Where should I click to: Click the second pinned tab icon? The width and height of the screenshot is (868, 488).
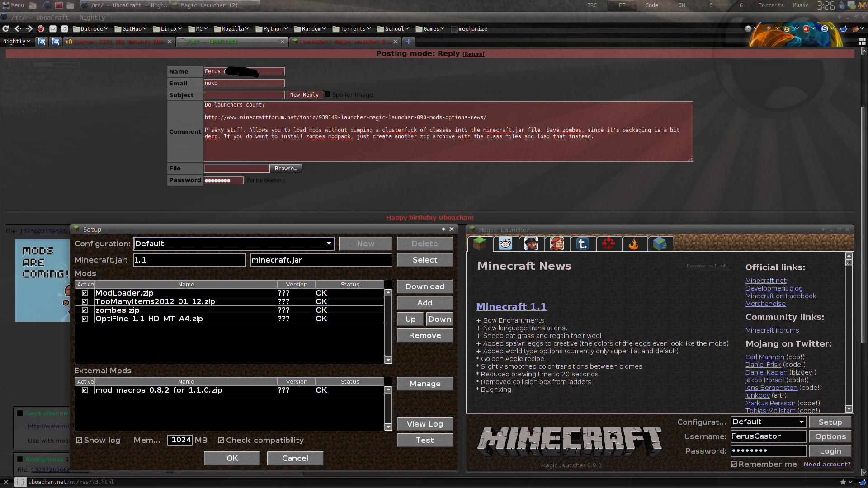[56, 42]
